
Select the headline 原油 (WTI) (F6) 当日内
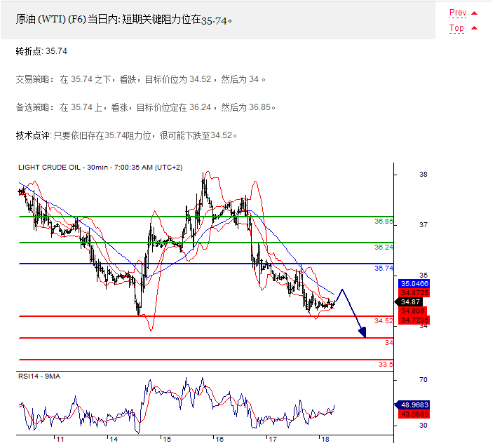(x=123, y=20)
